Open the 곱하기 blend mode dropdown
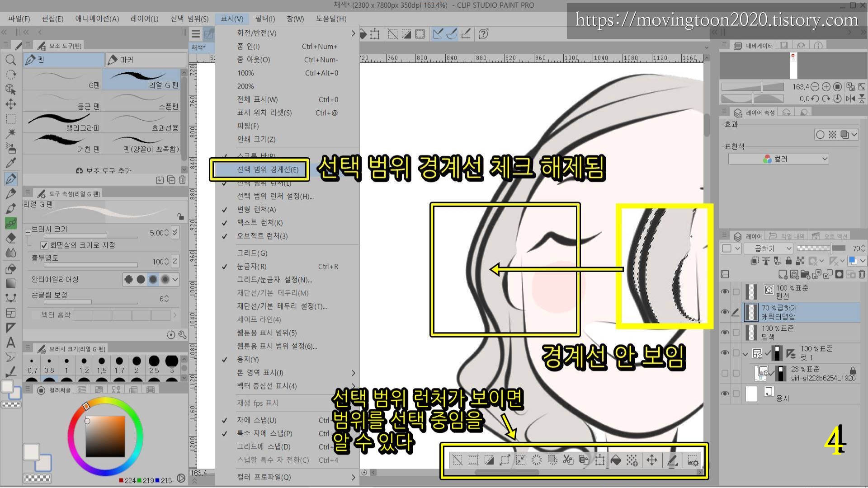868x488 pixels. (x=774, y=249)
